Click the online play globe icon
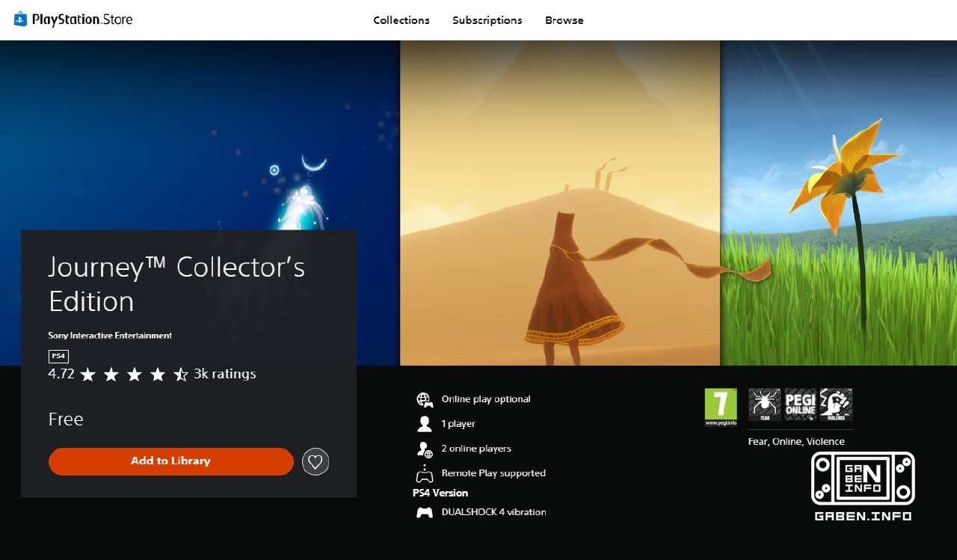Image resolution: width=957 pixels, height=560 pixels. [x=425, y=399]
